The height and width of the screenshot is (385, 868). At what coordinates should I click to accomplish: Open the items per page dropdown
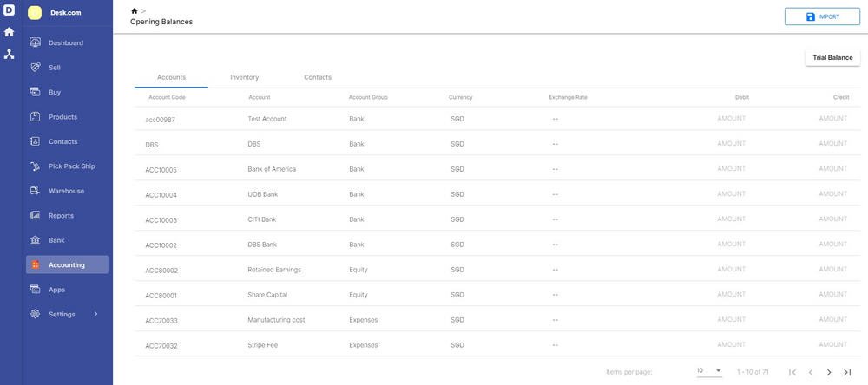tap(709, 371)
